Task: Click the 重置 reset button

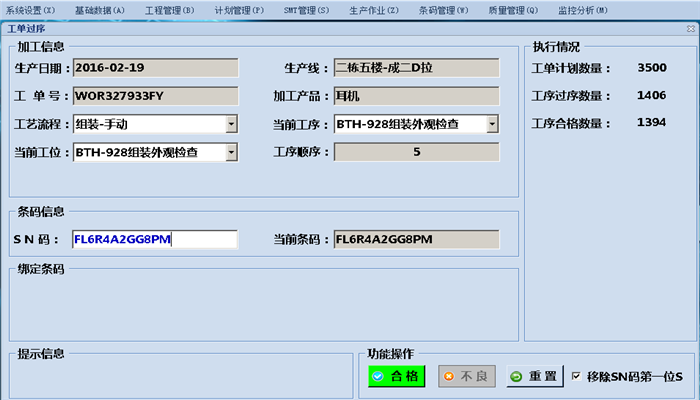Action: (x=535, y=376)
